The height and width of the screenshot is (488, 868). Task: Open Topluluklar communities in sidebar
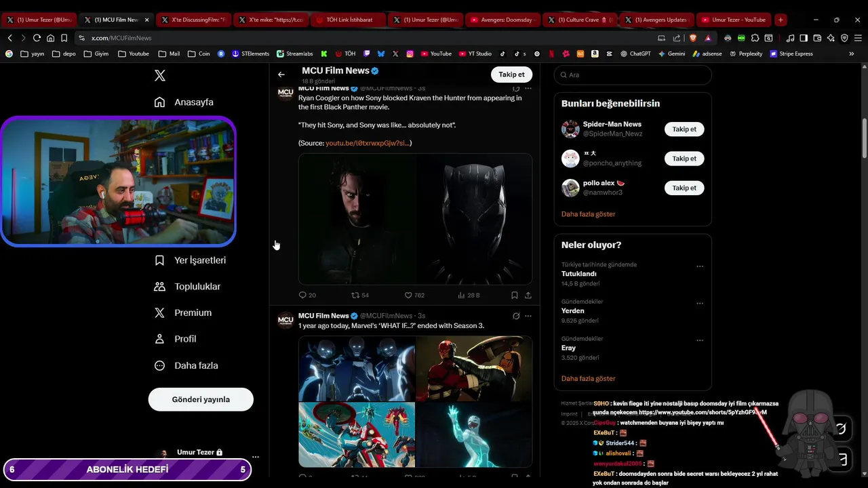point(187,287)
